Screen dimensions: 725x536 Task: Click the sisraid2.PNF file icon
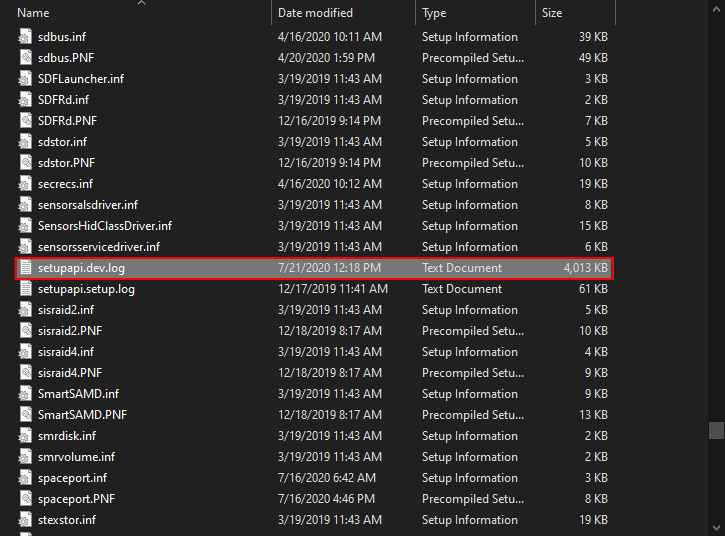pyautogui.click(x=25, y=331)
